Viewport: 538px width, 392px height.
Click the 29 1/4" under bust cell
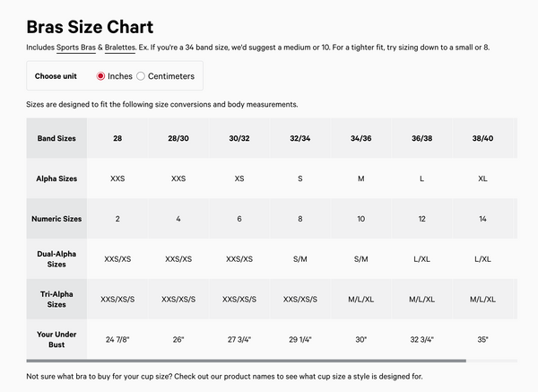click(300, 340)
